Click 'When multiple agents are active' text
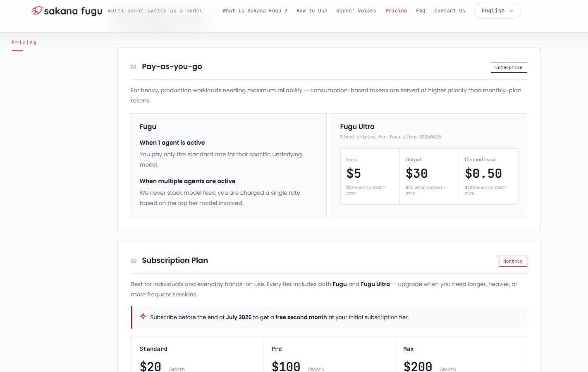Image resolution: width=588 pixels, height=372 pixels. (187, 181)
